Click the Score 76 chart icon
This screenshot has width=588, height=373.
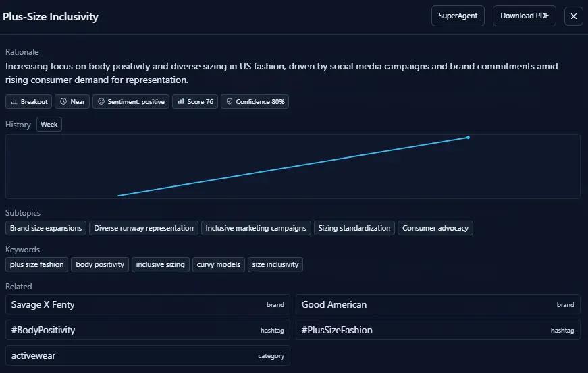click(181, 102)
